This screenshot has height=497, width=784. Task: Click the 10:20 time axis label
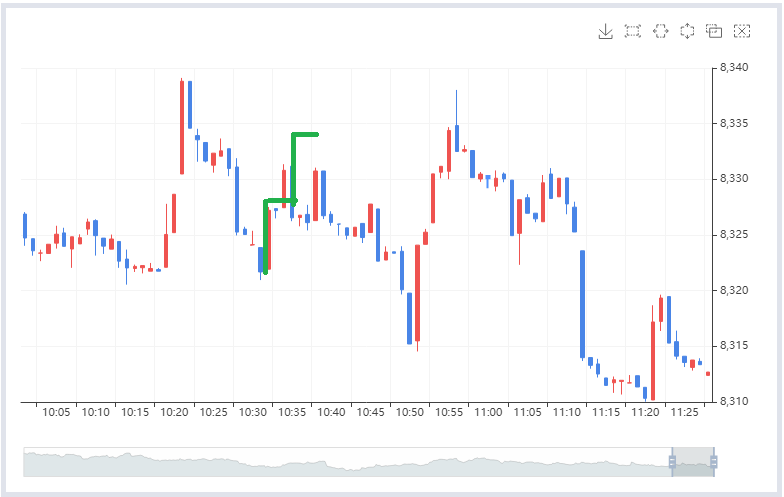click(174, 412)
